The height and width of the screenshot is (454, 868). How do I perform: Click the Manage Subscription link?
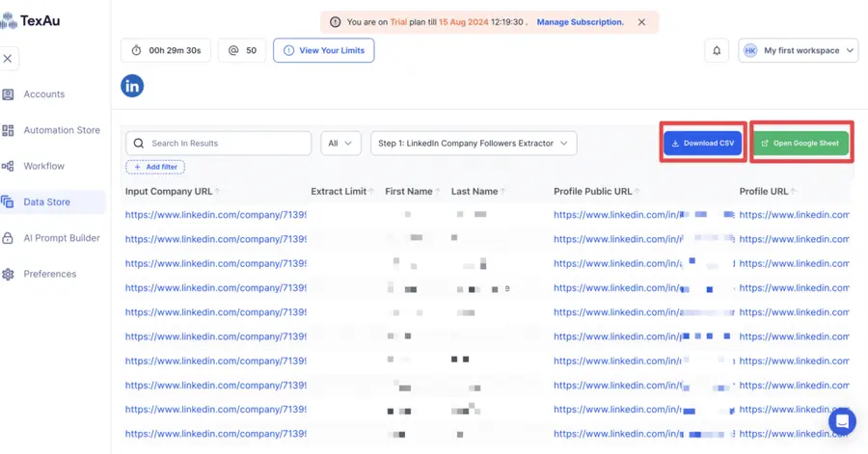point(581,22)
